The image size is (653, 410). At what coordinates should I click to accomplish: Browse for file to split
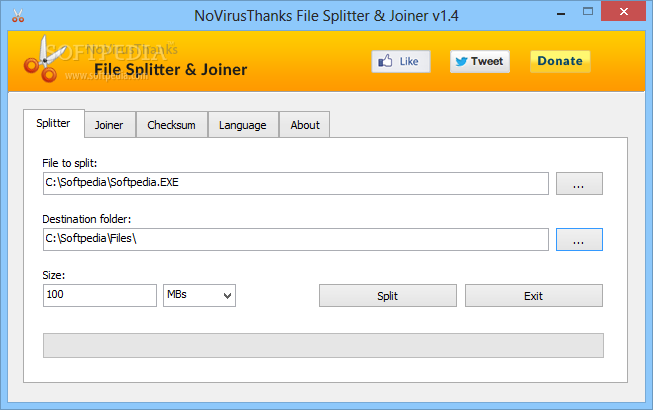[x=579, y=184]
